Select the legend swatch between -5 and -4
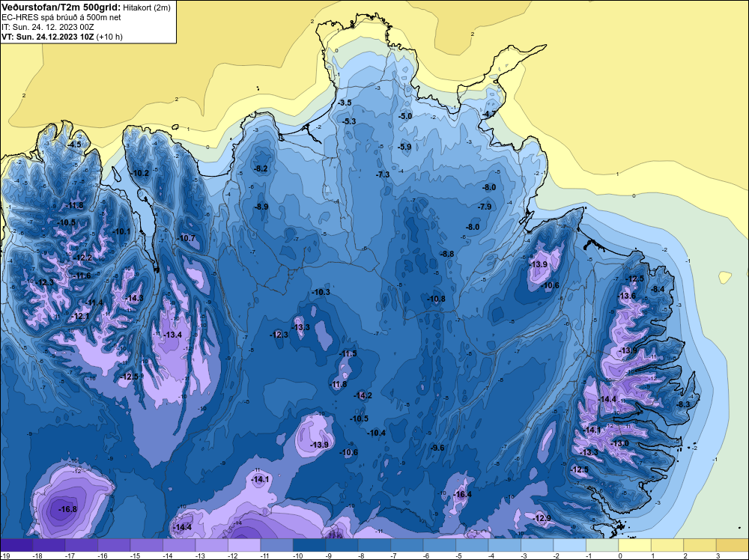The height and width of the screenshot is (560, 749). pyautogui.click(x=472, y=546)
